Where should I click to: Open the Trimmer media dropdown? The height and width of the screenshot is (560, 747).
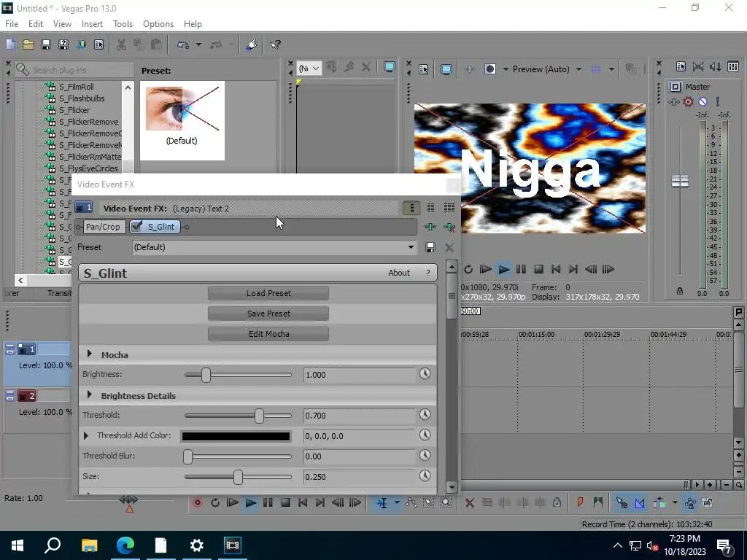(309, 69)
